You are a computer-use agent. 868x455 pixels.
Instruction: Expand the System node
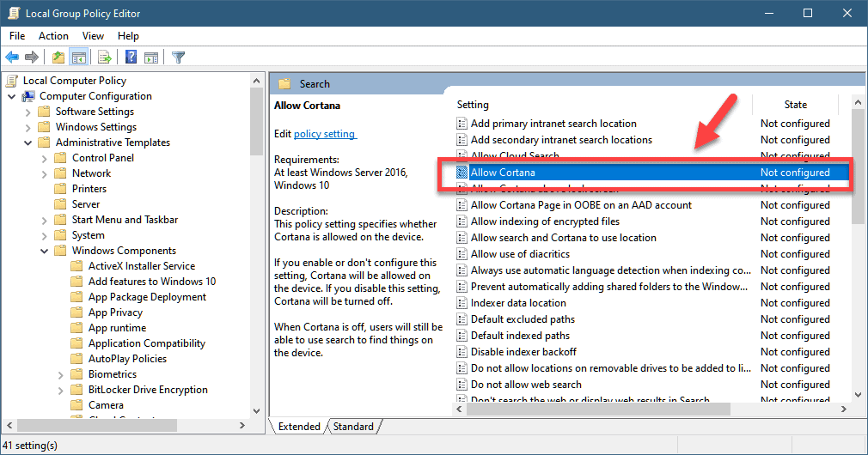point(45,235)
